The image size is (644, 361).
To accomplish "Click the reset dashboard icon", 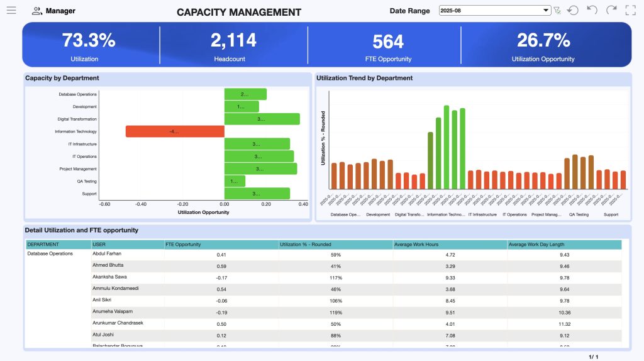I will 572,11.
